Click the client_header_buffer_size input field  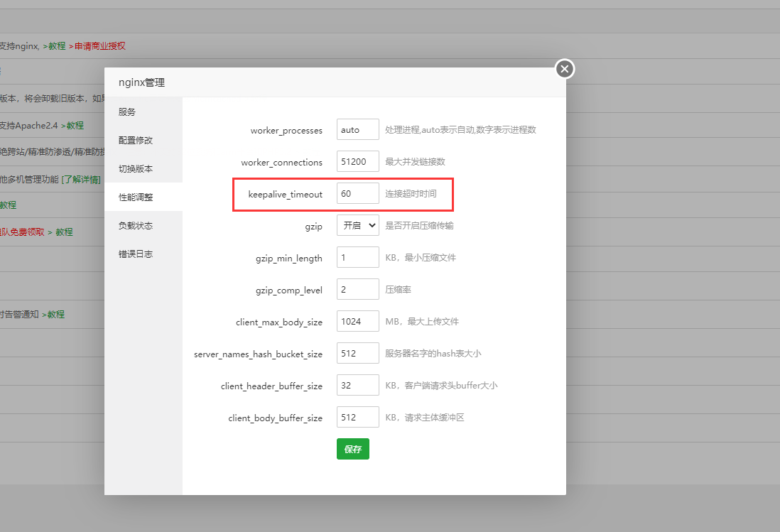coord(357,385)
